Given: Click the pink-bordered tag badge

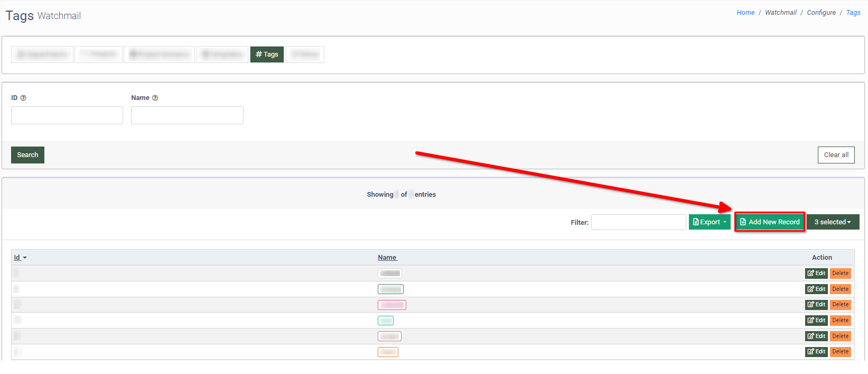Looking at the screenshot, I should pyautogui.click(x=391, y=305).
